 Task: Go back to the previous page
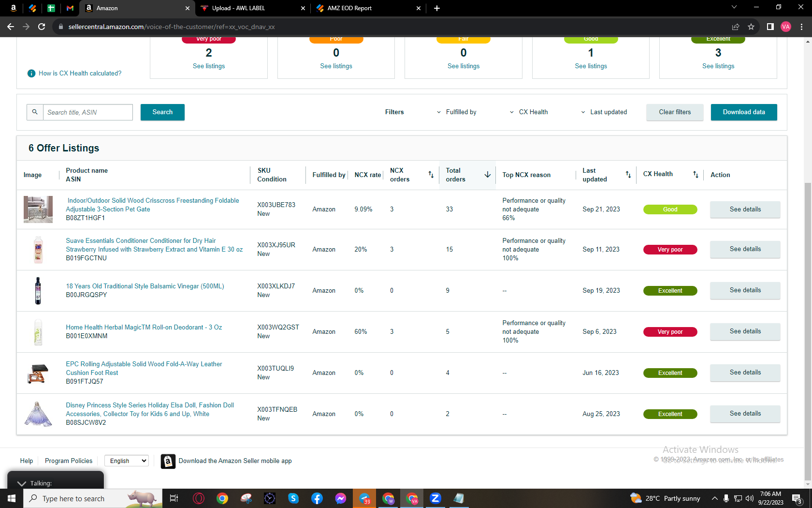(x=11, y=27)
